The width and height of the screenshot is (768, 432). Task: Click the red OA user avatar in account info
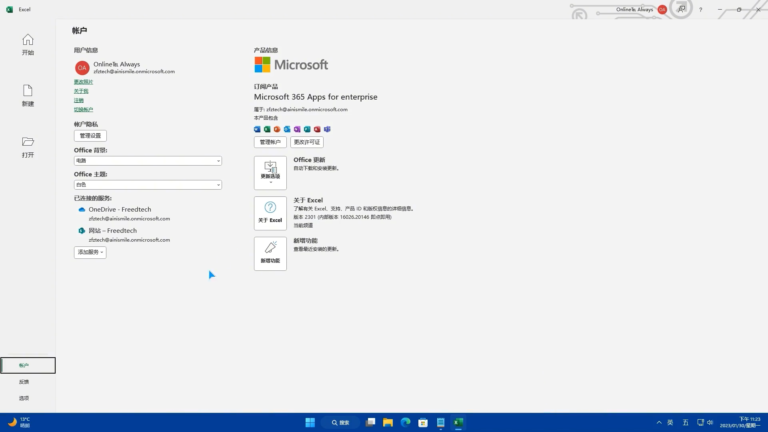coord(82,68)
